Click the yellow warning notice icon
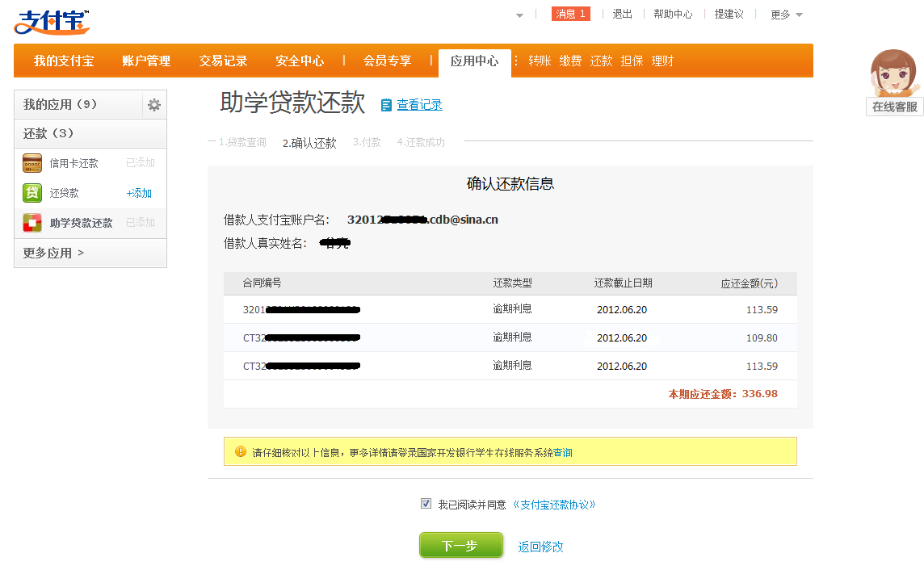Viewport: 924px width, 570px height. [240, 452]
